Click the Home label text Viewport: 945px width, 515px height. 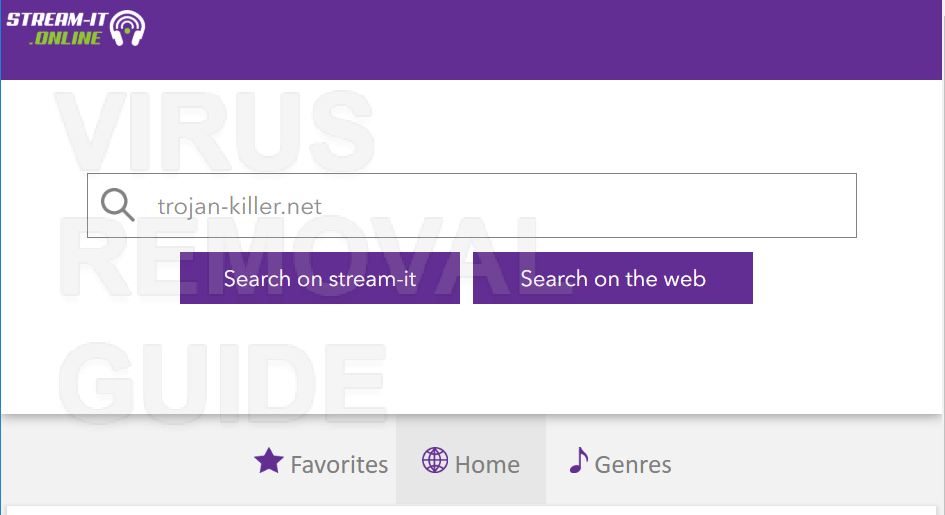[487, 465]
